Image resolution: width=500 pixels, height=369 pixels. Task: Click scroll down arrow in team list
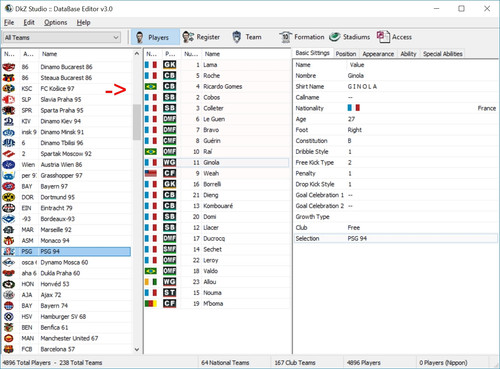pyautogui.click(x=137, y=349)
